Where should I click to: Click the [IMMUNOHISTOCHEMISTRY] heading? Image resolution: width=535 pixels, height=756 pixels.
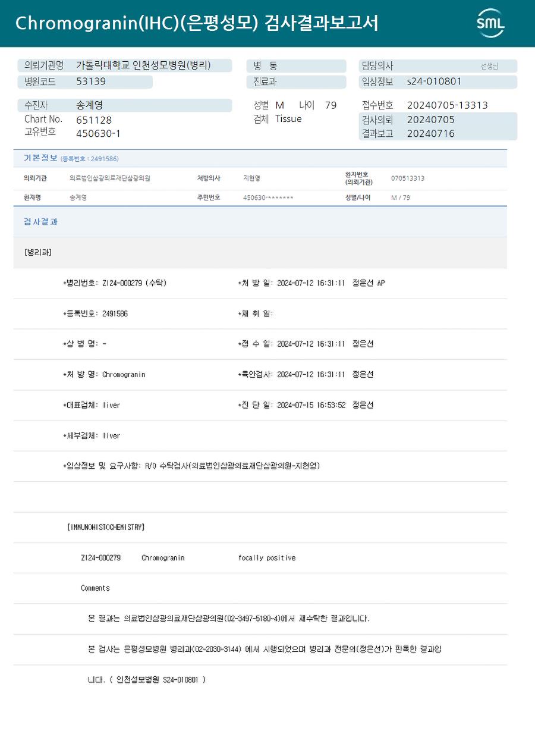[x=106, y=528]
